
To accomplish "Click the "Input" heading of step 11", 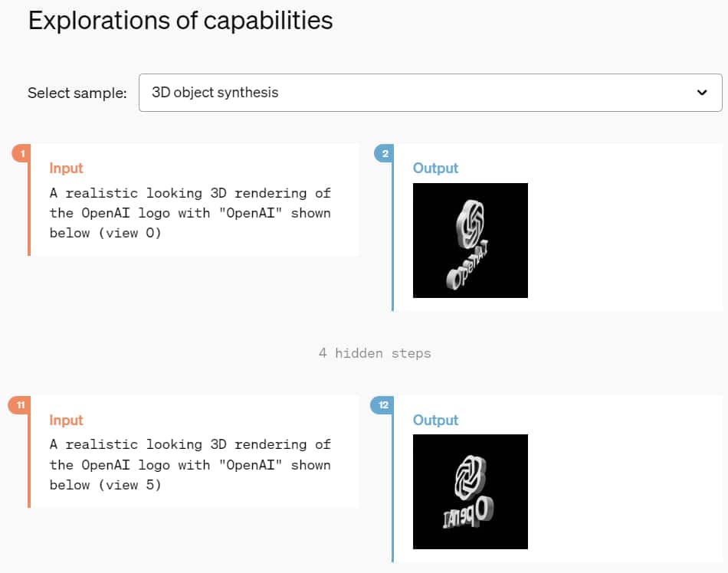I will (66, 420).
